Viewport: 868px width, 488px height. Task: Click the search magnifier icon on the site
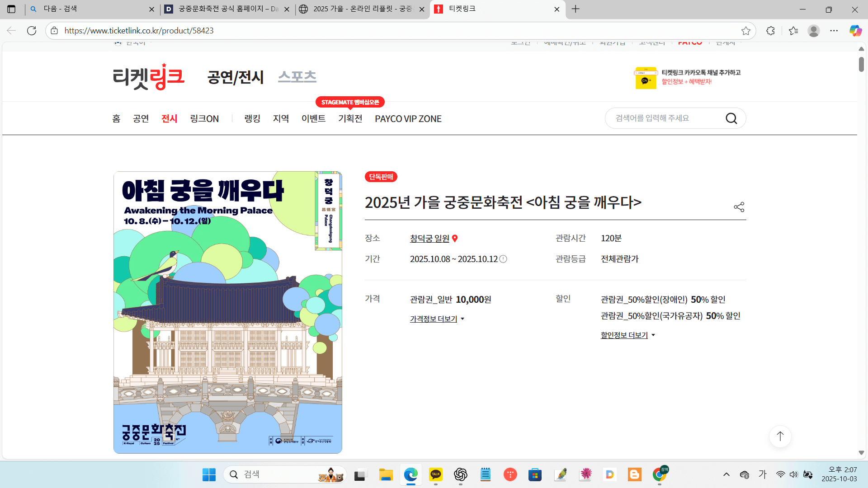pos(731,118)
